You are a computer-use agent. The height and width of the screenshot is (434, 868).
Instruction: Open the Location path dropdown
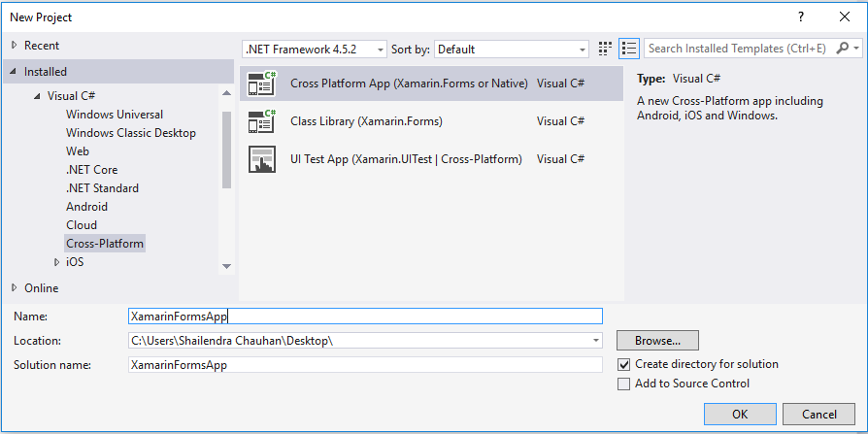pyautogui.click(x=595, y=341)
